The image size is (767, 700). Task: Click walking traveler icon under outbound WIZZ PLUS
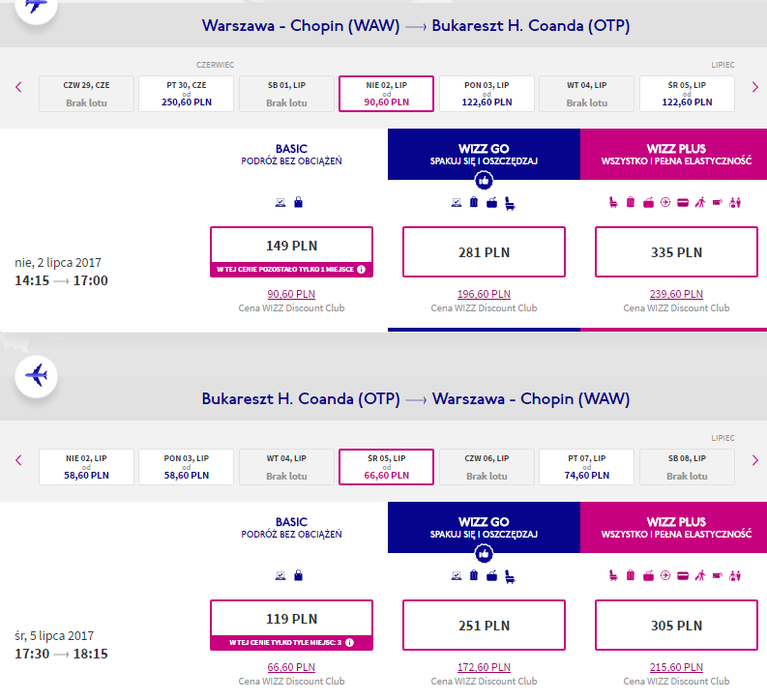(700, 202)
